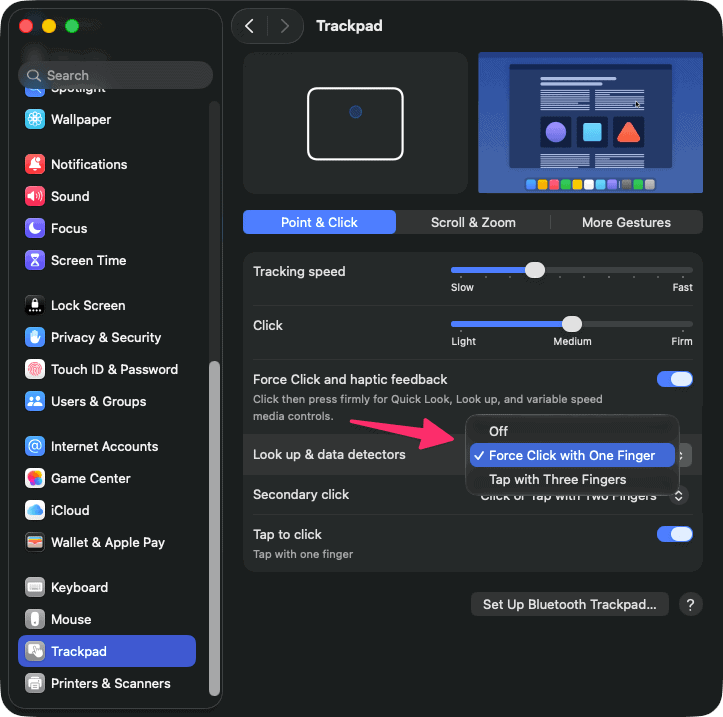Open the Secondary click popup stepper

coord(678,496)
